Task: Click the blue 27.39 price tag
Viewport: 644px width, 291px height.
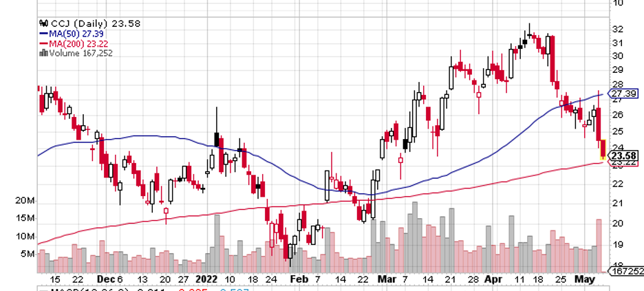Action: pos(623,94)
